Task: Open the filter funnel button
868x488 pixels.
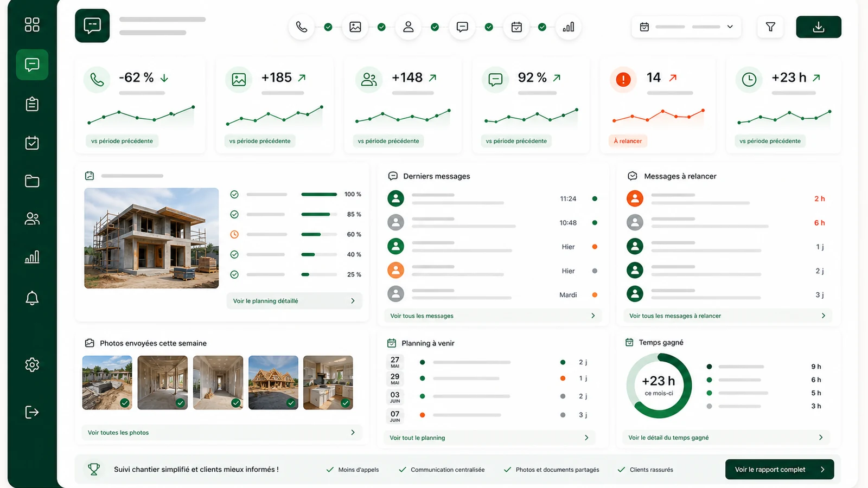Action: point(770,27)
